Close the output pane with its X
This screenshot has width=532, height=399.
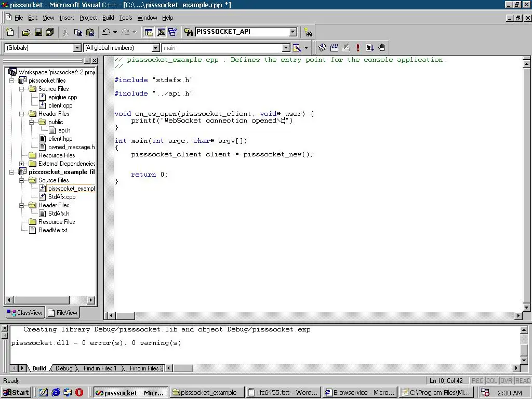pyautogui.click(x=4, y=328)
